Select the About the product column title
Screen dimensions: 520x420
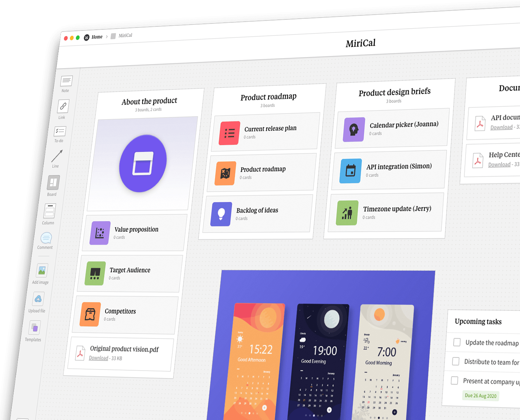[x=149, y=101]
